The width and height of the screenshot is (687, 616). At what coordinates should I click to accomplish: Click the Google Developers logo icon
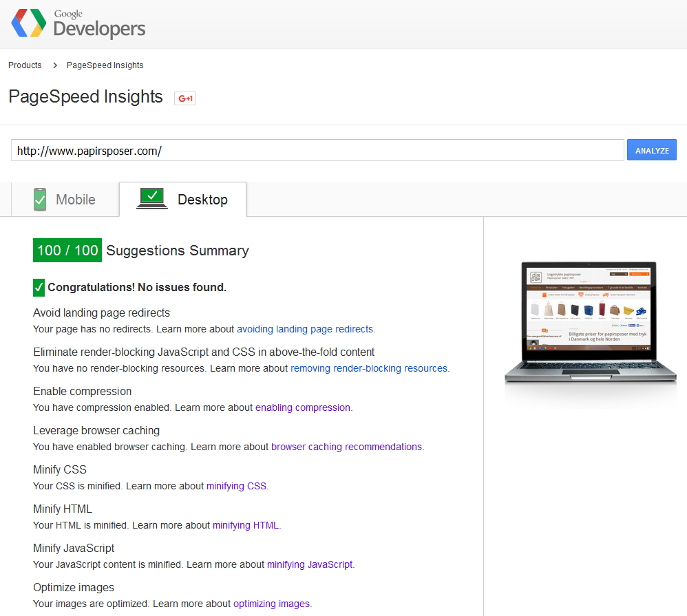28,23
